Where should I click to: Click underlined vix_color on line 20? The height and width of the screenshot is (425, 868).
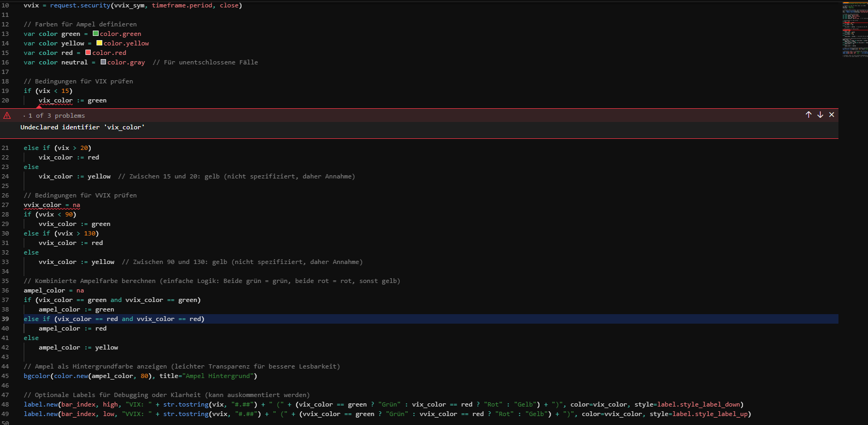[55, 100]
